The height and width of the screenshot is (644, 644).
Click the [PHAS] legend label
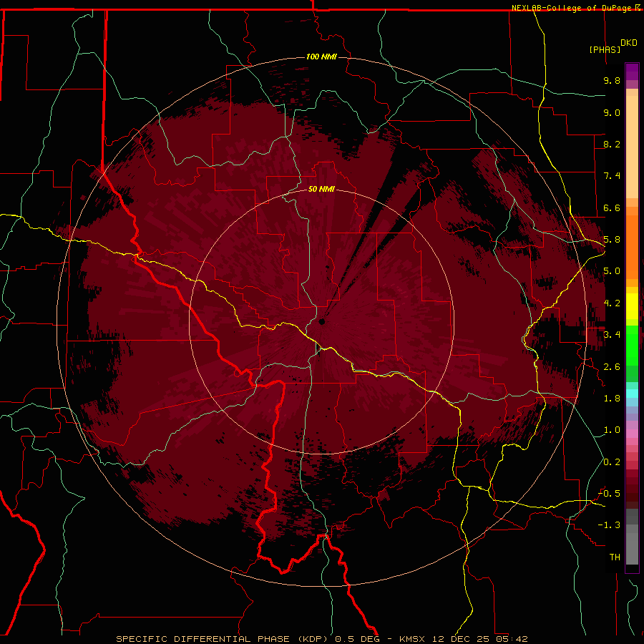605,49
